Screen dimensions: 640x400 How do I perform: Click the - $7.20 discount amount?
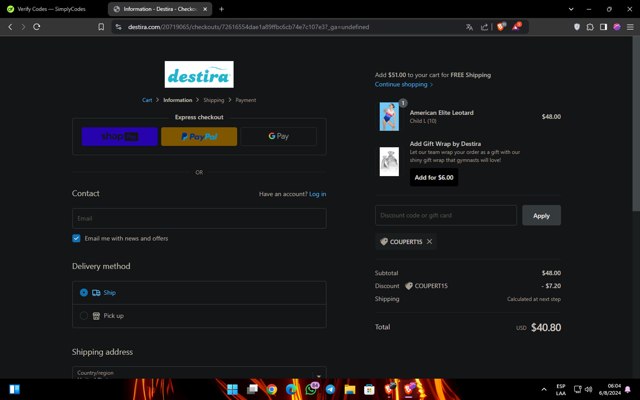tap(551, 286)
